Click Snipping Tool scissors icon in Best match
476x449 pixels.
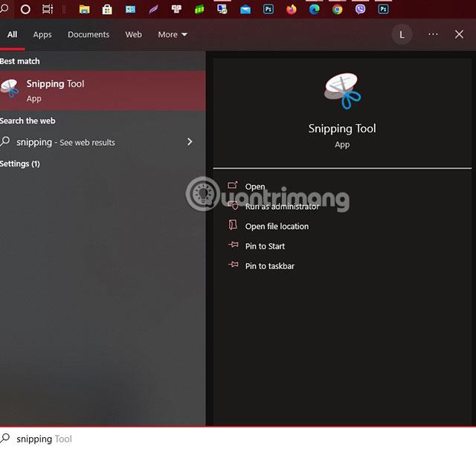click(x=10, y=88)
